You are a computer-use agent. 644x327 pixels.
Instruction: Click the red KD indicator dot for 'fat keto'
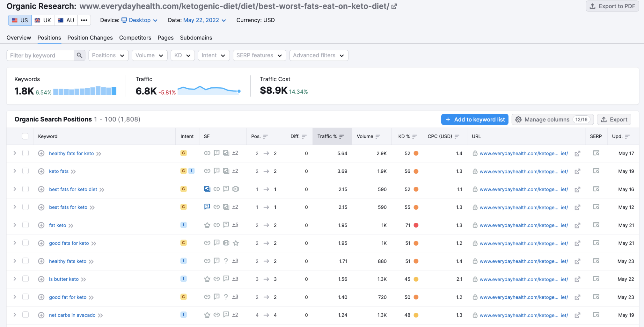(x=416, y=225)
